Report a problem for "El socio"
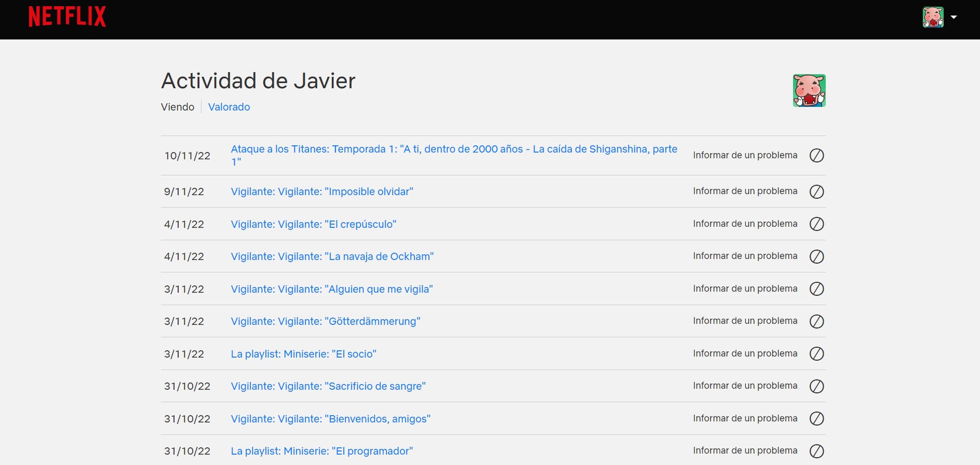980x465 pixels. [x=745, y=354]
